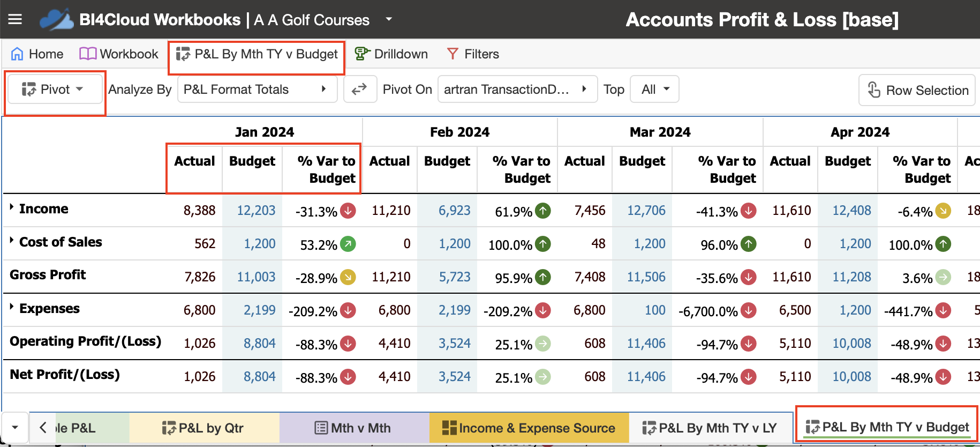
Task: Open Filters
Action: click(473, 54)
